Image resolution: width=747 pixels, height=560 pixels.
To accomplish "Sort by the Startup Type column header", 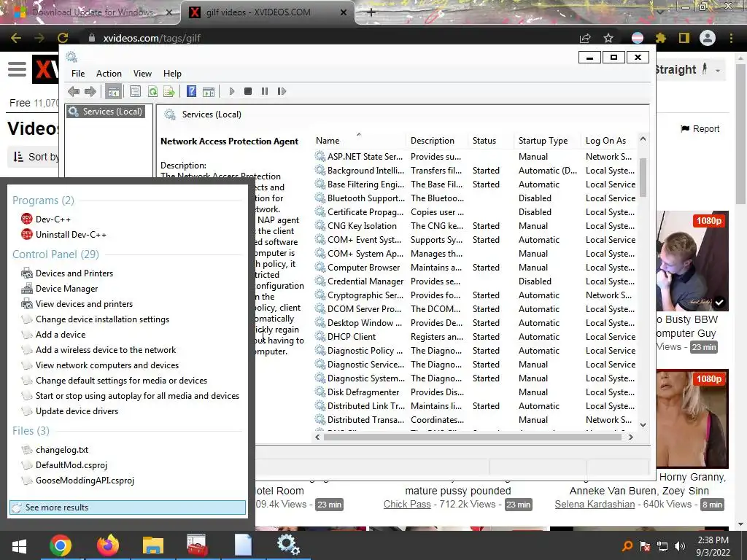I will 548,141.
